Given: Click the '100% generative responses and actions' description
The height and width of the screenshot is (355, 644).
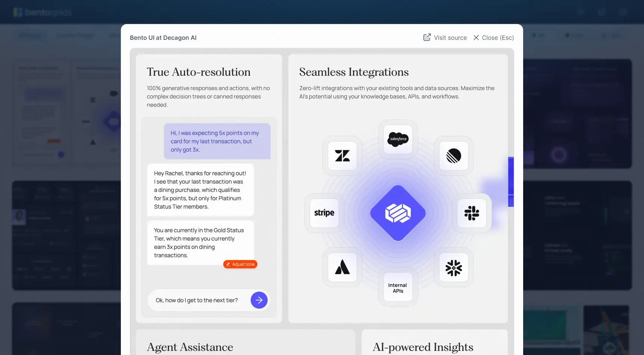Looking at the screenshot, I should click(209, 97).
